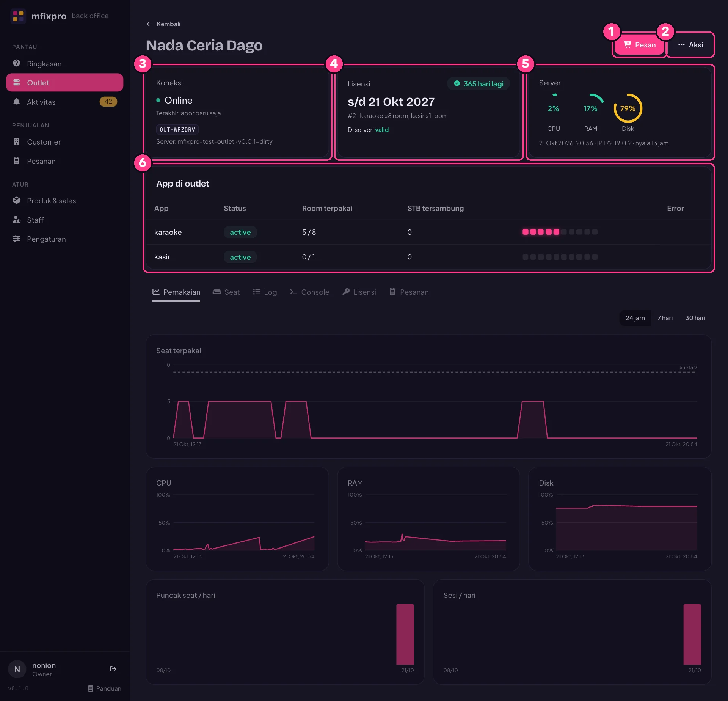The width and height of the screenshot is (728, 701).
Task: Open the Customer page
Action: point(64,142)
